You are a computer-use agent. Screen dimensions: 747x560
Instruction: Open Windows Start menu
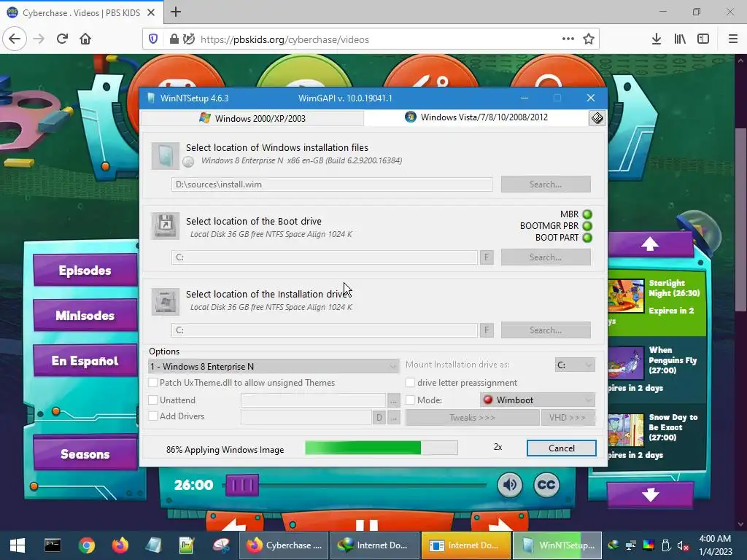[18, 545]
